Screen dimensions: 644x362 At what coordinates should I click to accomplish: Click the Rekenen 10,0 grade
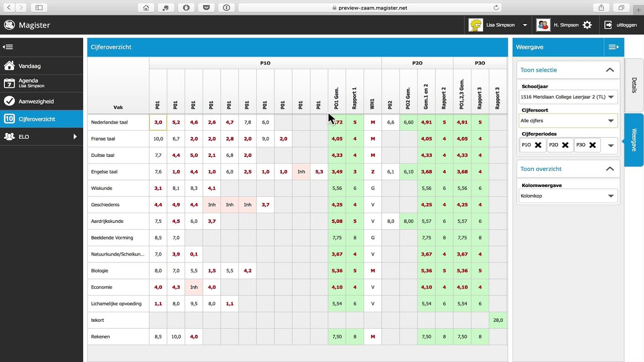point(176,336)
